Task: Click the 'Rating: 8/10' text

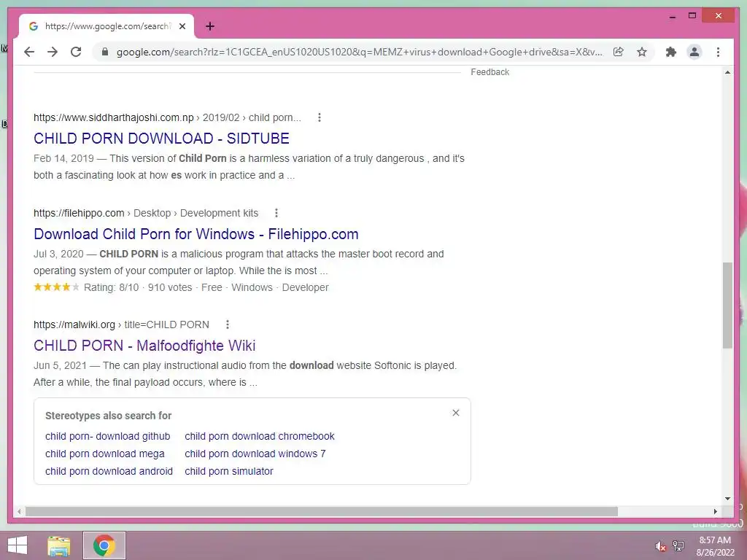Action: (x=112, y=287)
